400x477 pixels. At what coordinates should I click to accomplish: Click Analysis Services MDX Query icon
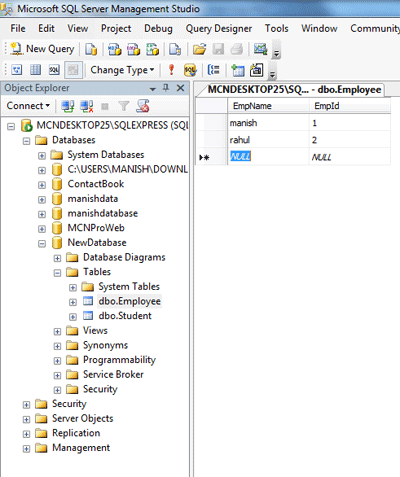[115, 49]
